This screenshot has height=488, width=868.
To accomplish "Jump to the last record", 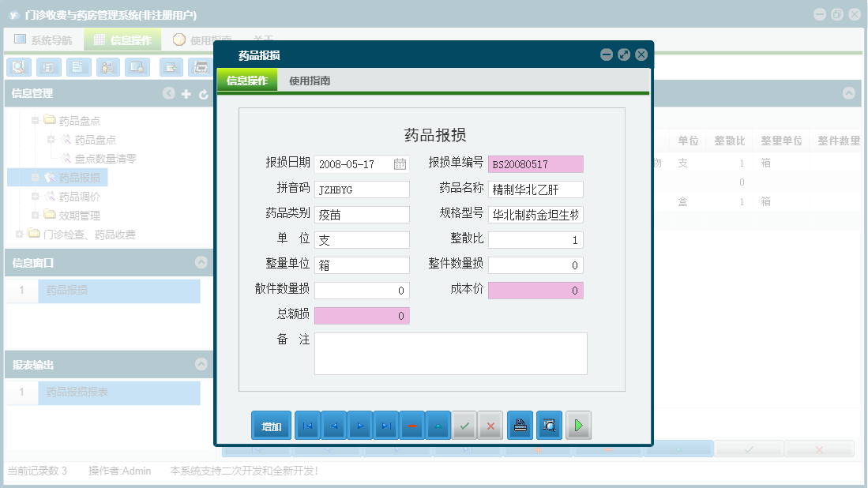I will click(385, 425).
